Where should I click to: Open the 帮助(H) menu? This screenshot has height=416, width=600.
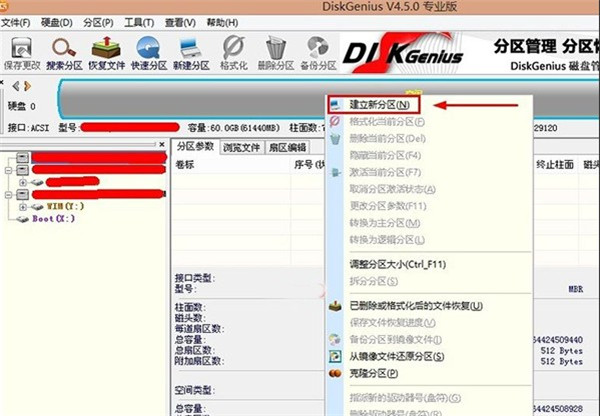coord(222,23)
